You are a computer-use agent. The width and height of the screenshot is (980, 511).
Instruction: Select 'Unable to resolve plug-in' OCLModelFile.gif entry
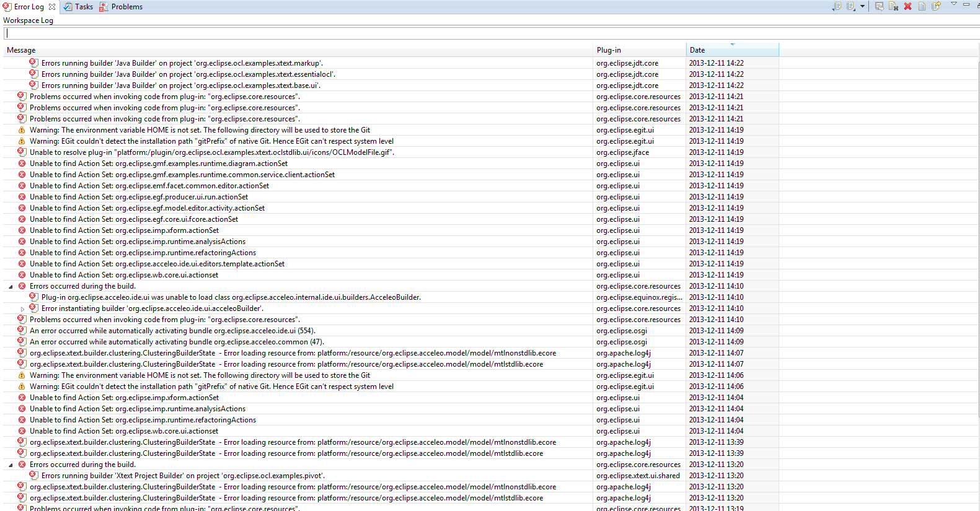point(212,152)
